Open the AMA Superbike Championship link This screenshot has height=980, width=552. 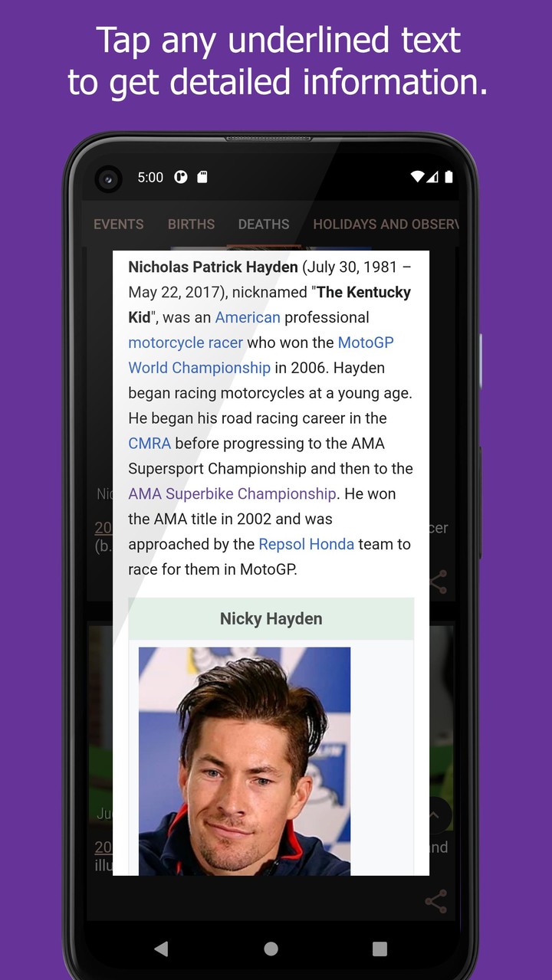tap(232, 494)
